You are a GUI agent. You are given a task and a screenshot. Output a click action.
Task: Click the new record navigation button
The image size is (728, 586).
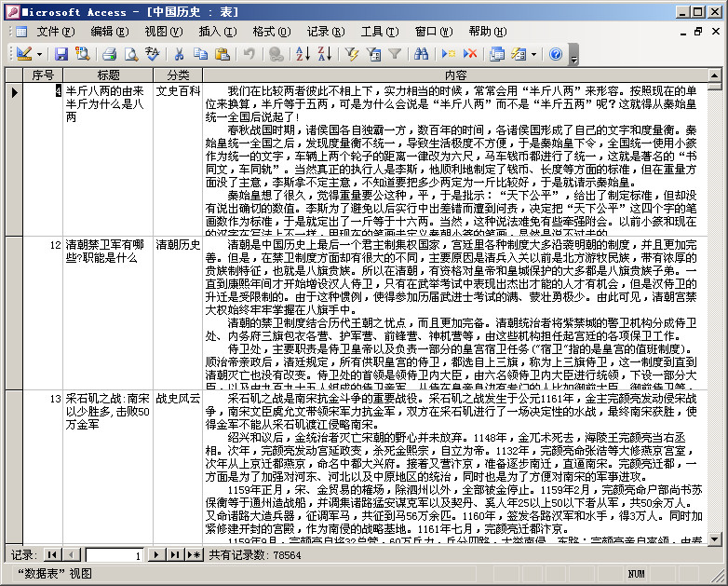pyautogui.click(x=194, y=554)
